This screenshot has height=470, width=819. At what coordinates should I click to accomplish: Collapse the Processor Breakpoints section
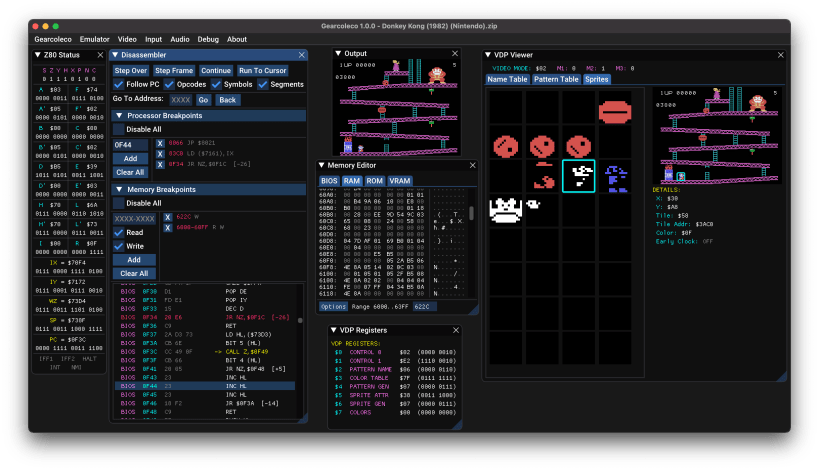(x=119, y=115)
